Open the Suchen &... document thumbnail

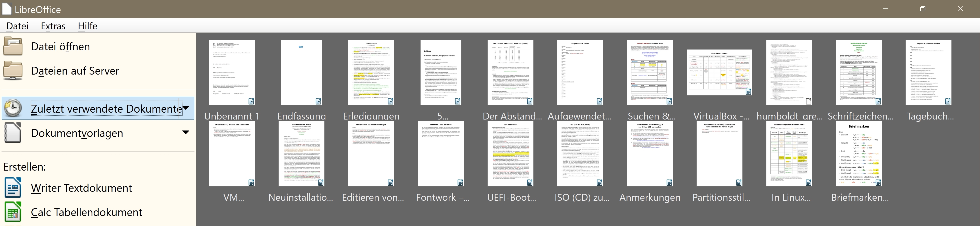650,72
